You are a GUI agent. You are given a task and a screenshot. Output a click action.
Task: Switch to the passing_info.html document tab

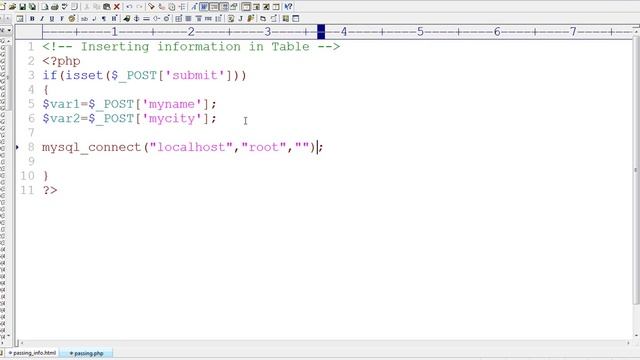pyautogui.click(x=33, y=353)
